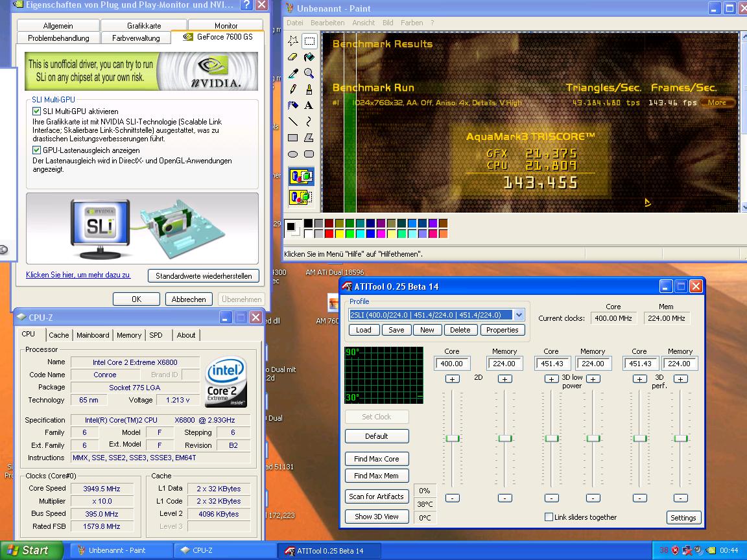Screen dimensions: 747x560
Task: Click the OK button in display properties
Action: (136, 299)
